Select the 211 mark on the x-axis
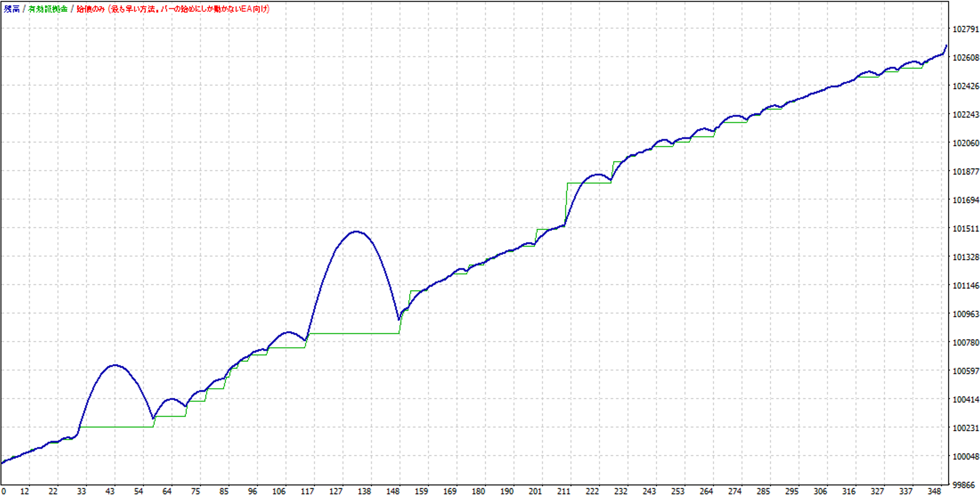The image size is (980, 498). (x=563, y=491)
